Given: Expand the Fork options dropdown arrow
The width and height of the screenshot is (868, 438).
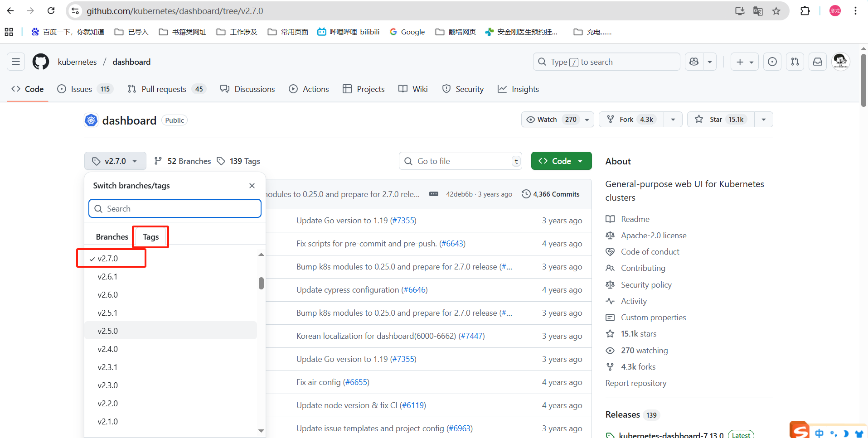Looking at the screenshot, I should pos(673,120).
